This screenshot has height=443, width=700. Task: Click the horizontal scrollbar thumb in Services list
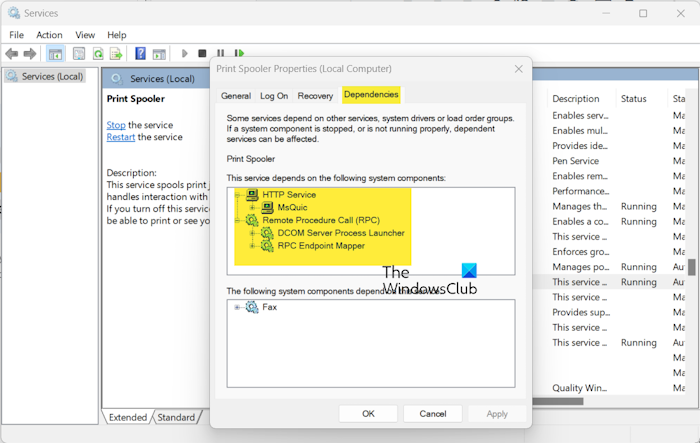tap(558, 401)
